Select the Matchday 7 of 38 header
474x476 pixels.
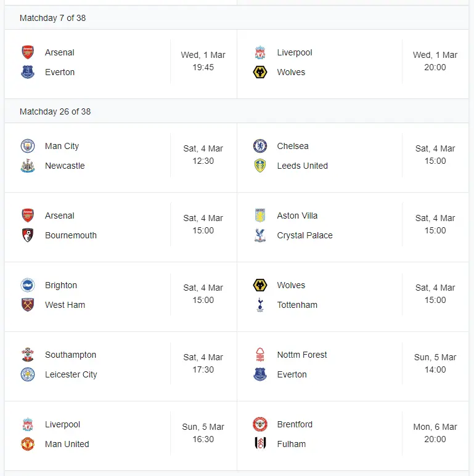click(52, 18)
